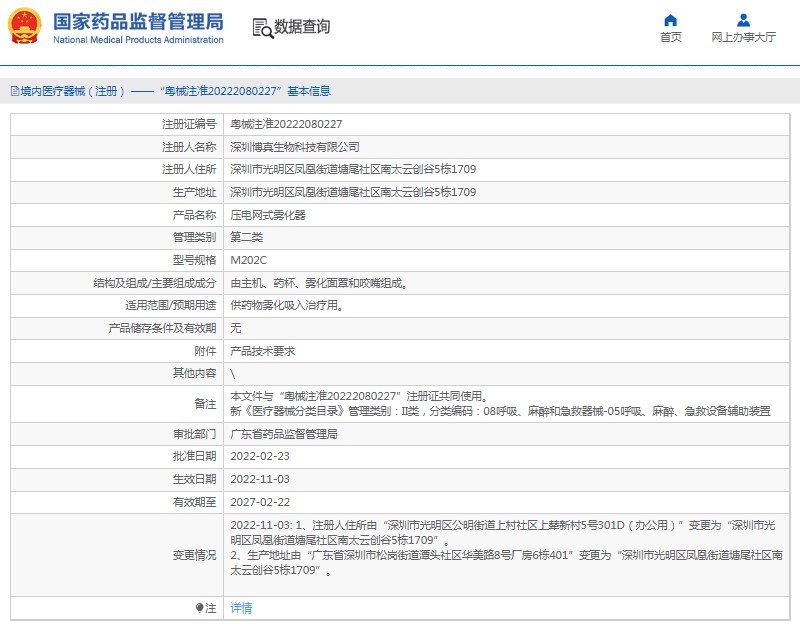Go to 首页 via the house icon
The height and width of the screenshot is (629, 800).
click(x=671, y=20)
